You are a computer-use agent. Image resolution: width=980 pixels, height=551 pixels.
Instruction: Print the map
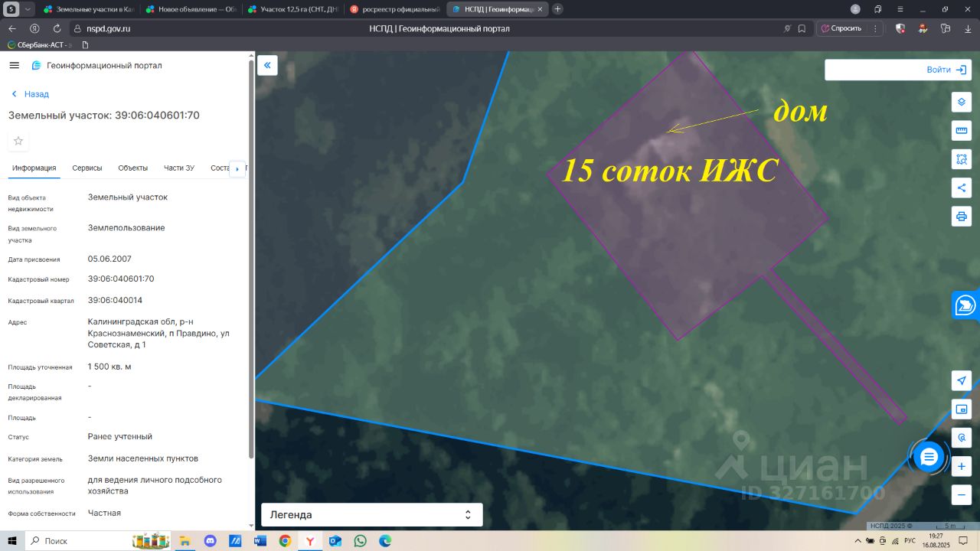click(962, 216)
